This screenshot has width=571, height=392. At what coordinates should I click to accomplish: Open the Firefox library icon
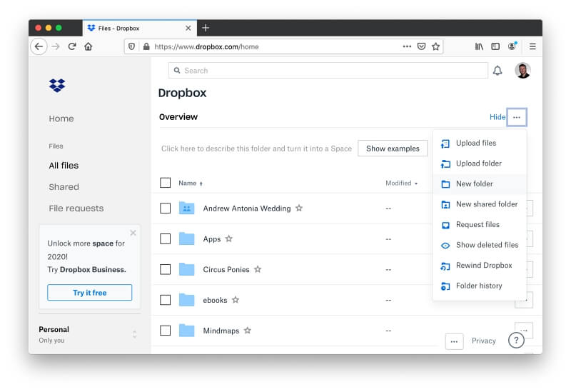tap(479, 46)
